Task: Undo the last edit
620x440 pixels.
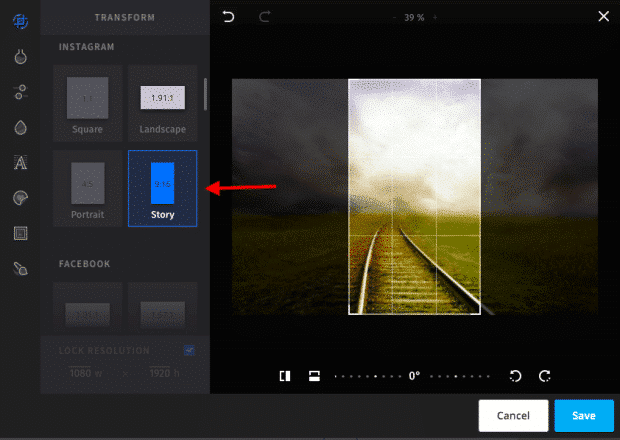Action: [x=228, y=17]
